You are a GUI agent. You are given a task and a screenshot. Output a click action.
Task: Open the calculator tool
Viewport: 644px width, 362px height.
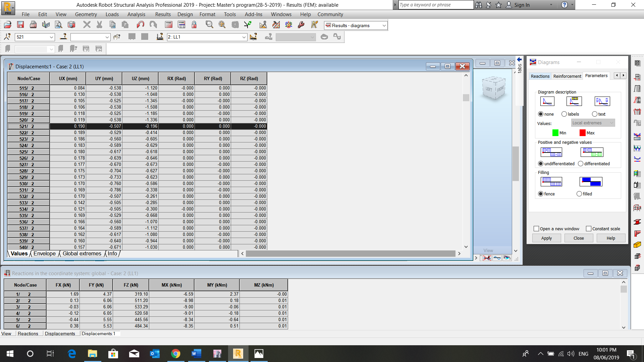(x=168, y=24)
